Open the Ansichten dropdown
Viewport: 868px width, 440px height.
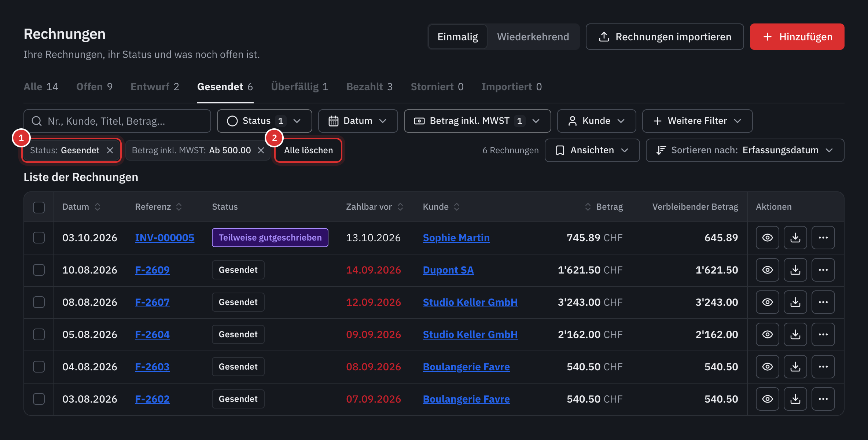point(592,150)
